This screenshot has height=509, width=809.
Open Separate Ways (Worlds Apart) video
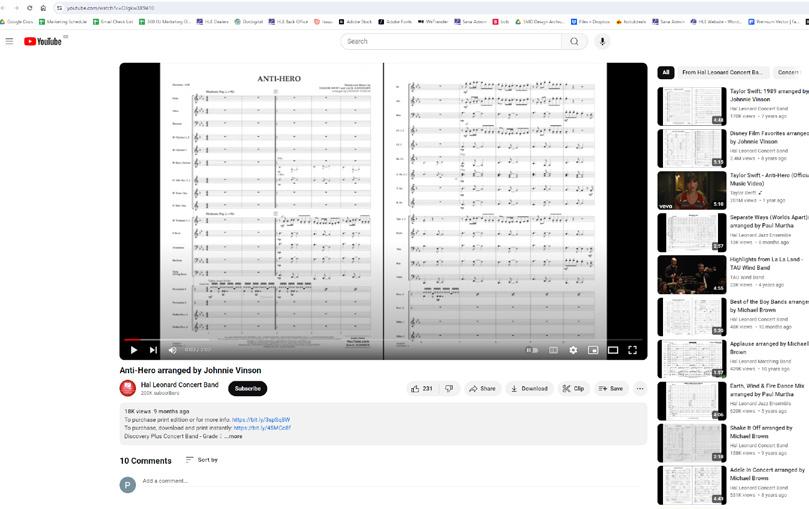click(x=692, y=233)
